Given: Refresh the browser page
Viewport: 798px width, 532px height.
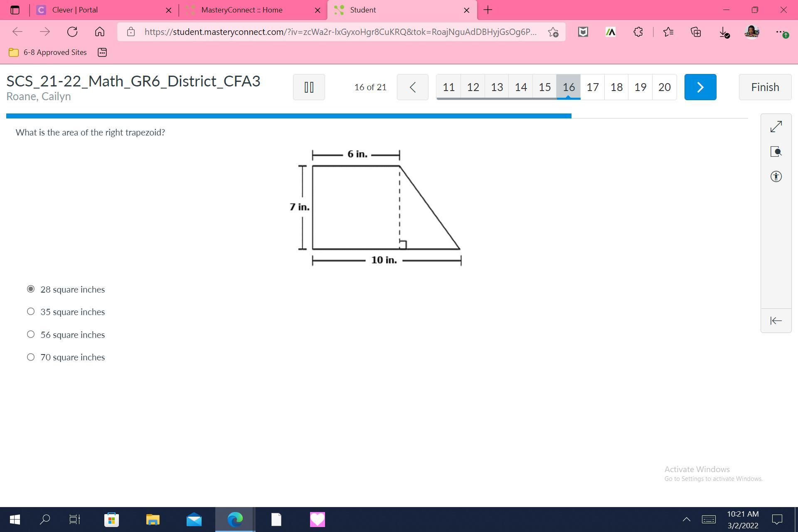Looking at the screenshot, I should pyautogui.click(x=72, y=32).
